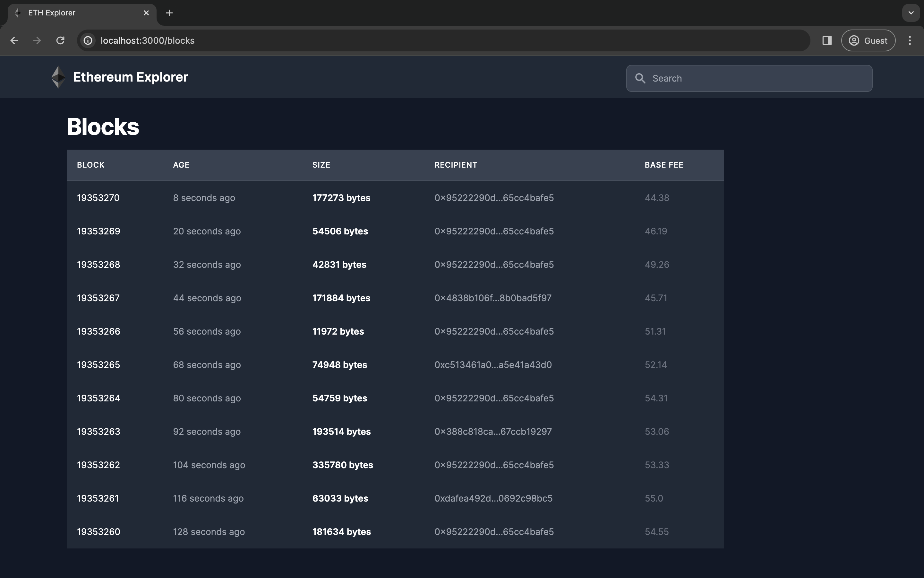Click recipient 0xc513461a0...a5e41a43d0
Image resolution: width=924 pixels, height=578 pixels.
click(x=493, y=365)
